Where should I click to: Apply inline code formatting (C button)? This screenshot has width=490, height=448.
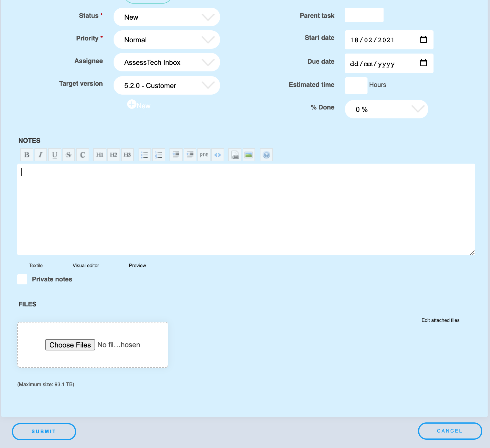click(x=83, y=155)
